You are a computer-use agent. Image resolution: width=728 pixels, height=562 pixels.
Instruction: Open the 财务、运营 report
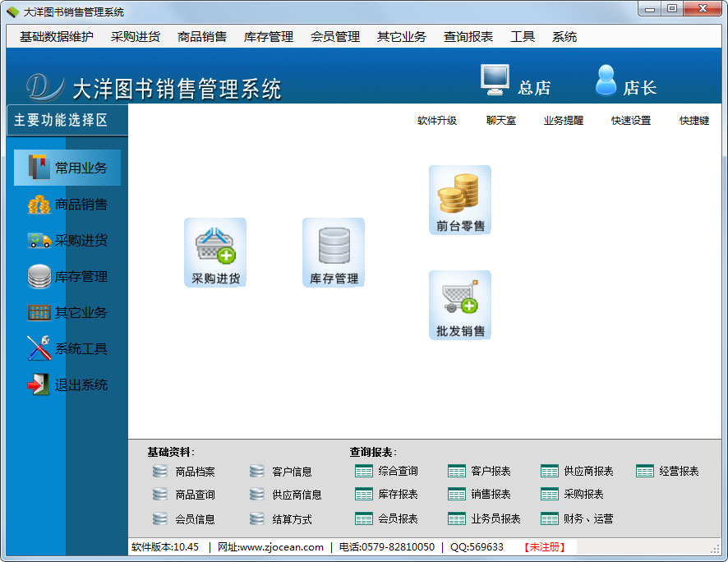pos(577,518)
